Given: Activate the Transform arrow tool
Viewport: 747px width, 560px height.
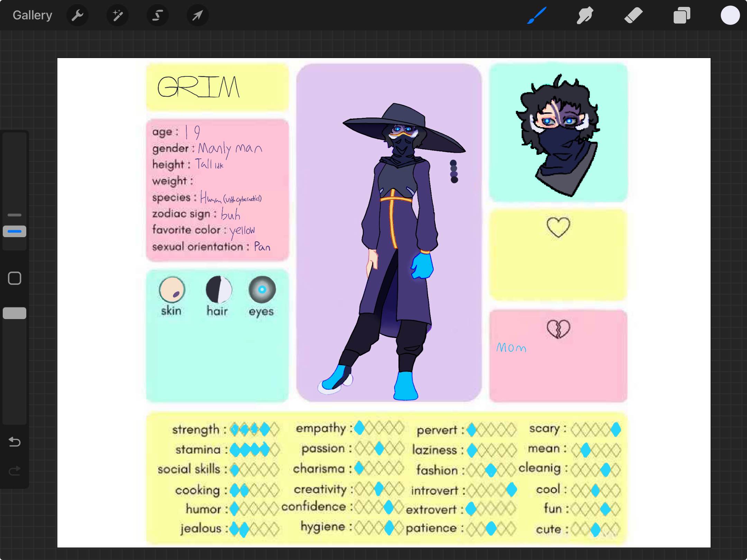Looking at the screenshot, I should pyautogui.click(x=197, y=15).
